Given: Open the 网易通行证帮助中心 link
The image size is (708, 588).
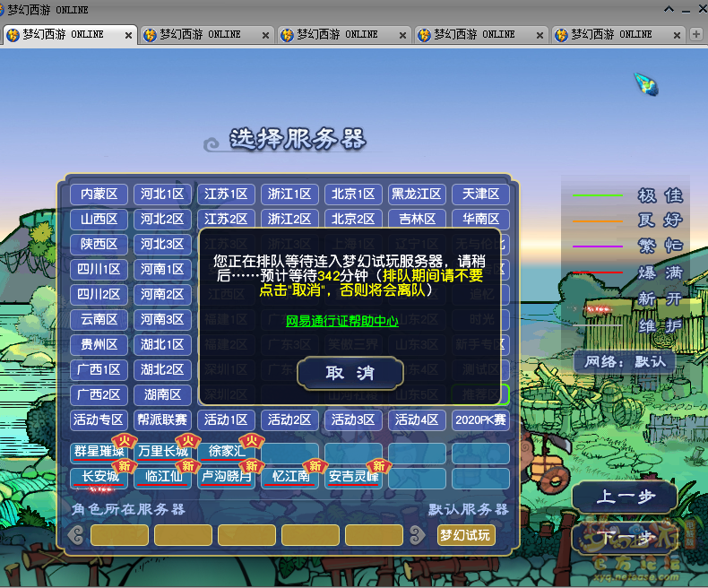Looking at the screenshot, I should (341, 321).
